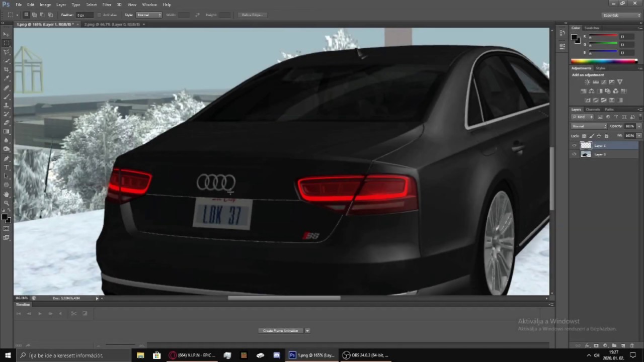644x362 pixels.
Task: Switch to the 2.png document tab
Action: click(x=112, y=24)
